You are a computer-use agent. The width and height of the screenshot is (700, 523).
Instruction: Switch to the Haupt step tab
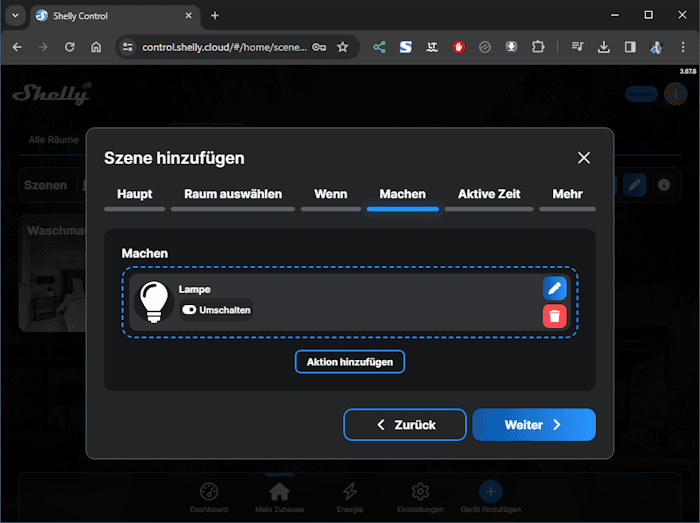[x=135, y=194]
